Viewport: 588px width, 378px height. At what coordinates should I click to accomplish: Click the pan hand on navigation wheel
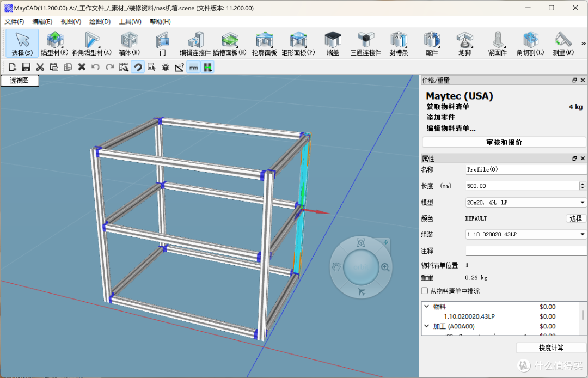coord(337,267)
